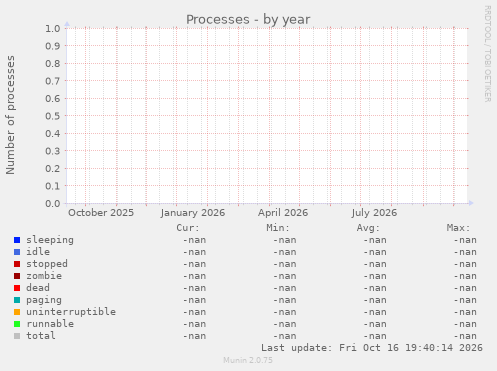Select the 'paging' legend label
The height and width of the screenshot is (371, 497).
tap(44, 300)
